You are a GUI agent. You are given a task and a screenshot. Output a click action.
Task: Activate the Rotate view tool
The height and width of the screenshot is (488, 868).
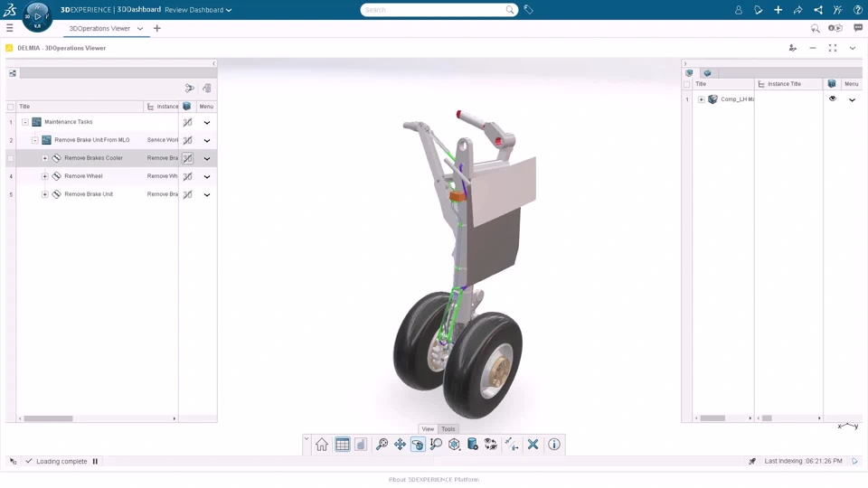point(418,445)
